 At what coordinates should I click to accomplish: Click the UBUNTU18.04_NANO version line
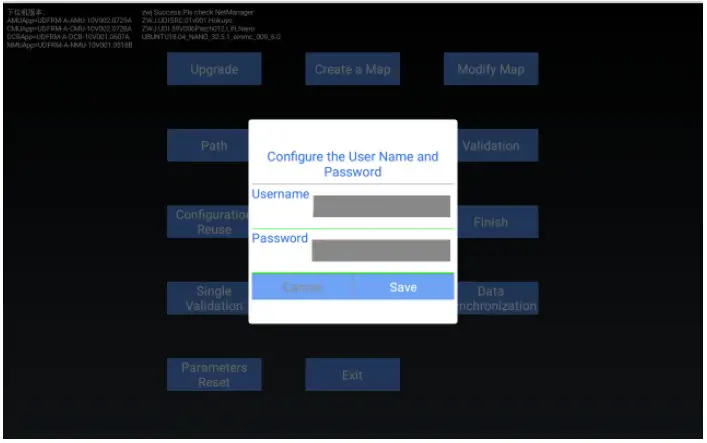[211, 37]
